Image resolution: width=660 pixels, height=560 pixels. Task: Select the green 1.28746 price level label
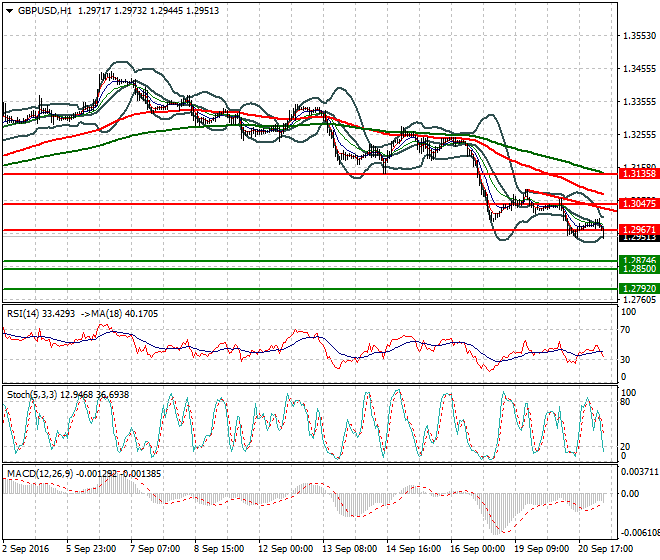pyautogui.click(x=639, y=260)
